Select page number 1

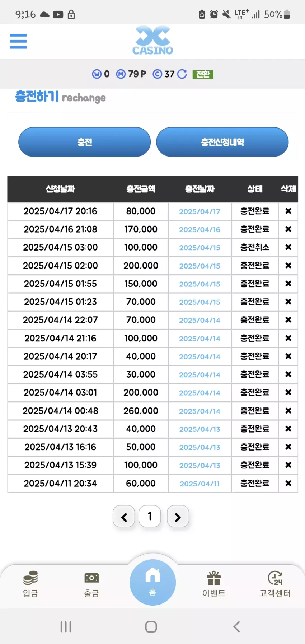[150, 516]
